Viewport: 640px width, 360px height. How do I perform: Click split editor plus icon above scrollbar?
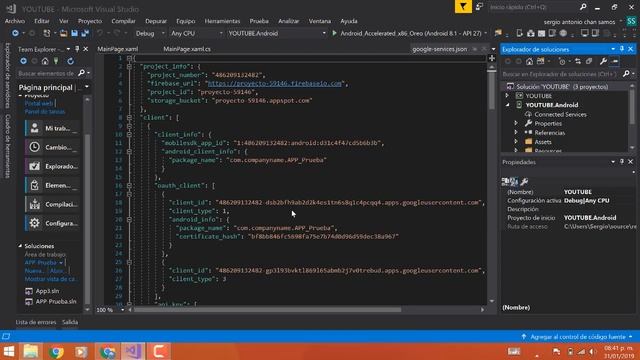pyautogui.click(x=492, y=58)
